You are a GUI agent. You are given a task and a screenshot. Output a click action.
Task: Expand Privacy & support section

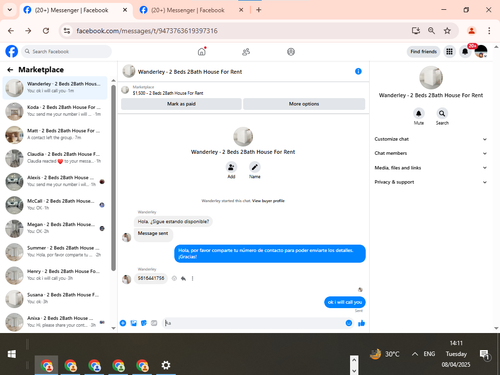point(431,182)
